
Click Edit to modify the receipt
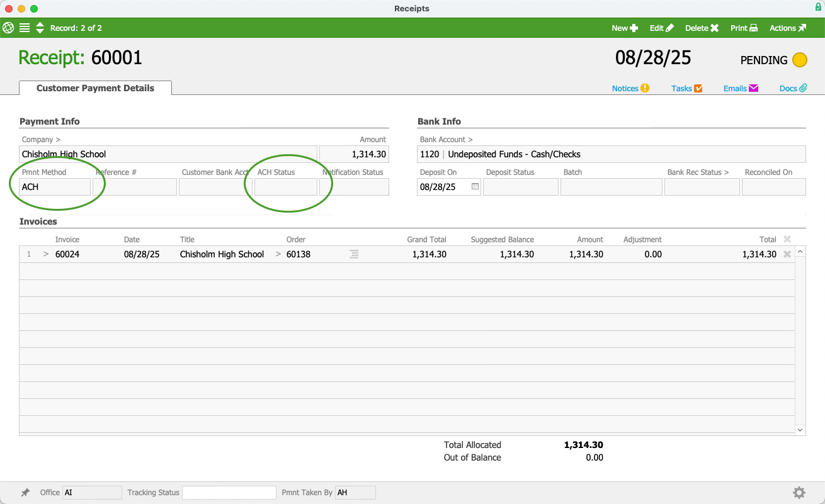(662, 28)
